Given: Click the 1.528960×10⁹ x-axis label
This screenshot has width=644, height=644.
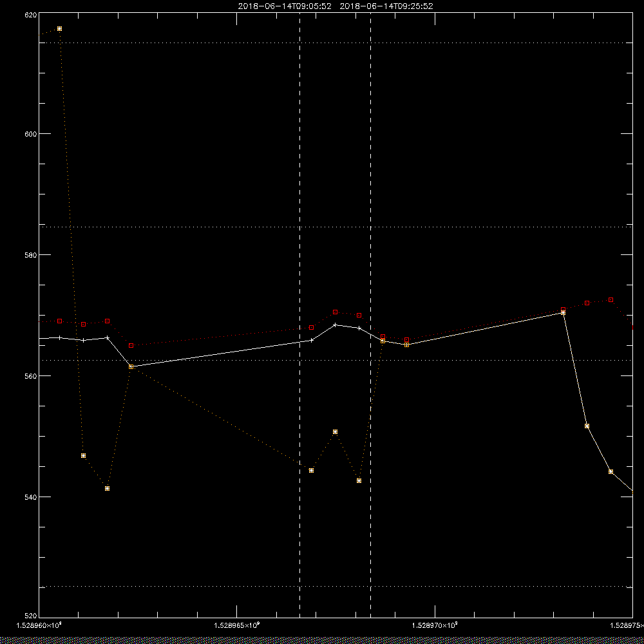Looking at the screenshot, I should [39, 625].
